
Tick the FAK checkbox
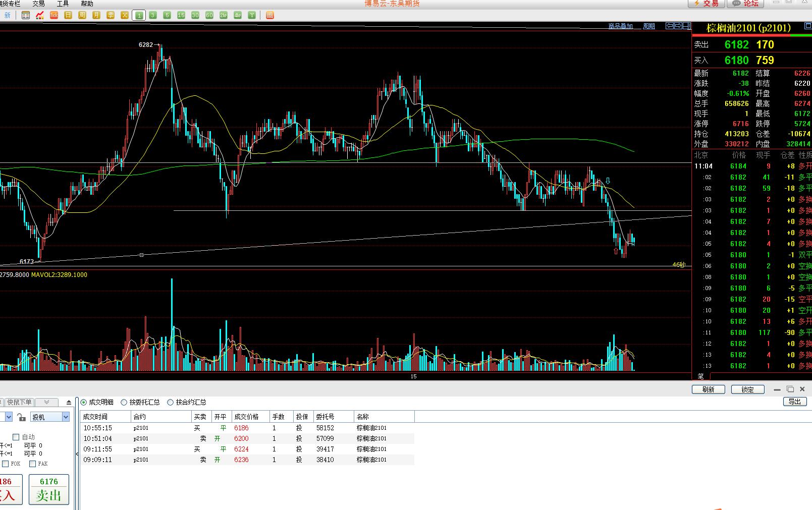click(33, 464)
